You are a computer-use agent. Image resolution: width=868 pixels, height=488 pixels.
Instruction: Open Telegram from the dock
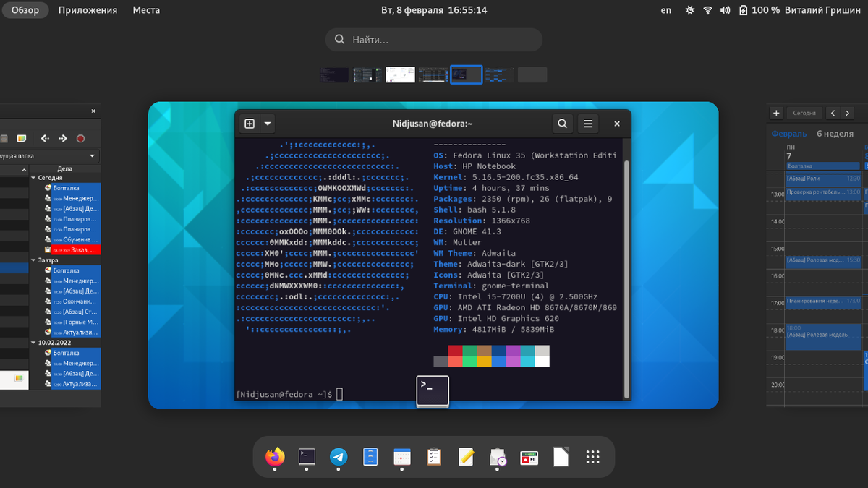(x=339, y=456)
